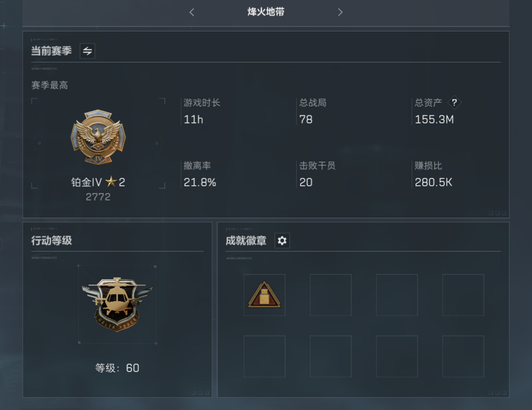This screenshot has height=410, width=532.
Task: Select the second empty badge slot
Action: [331, 295]
